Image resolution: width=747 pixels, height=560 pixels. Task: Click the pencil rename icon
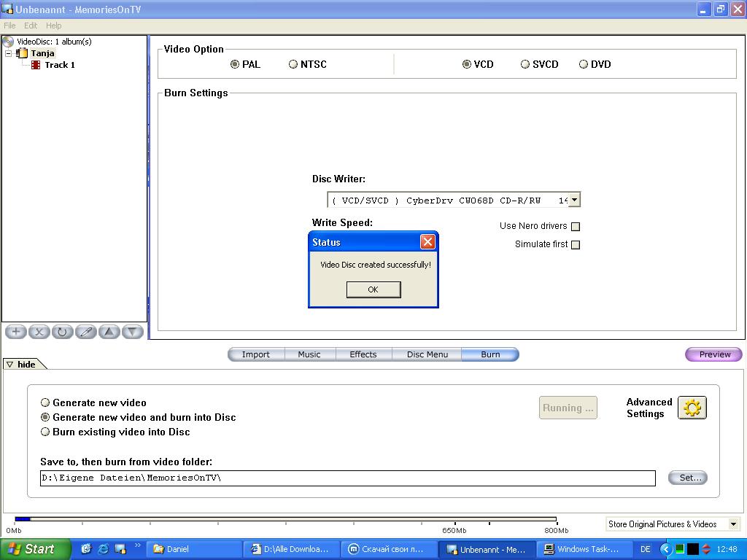86,332
